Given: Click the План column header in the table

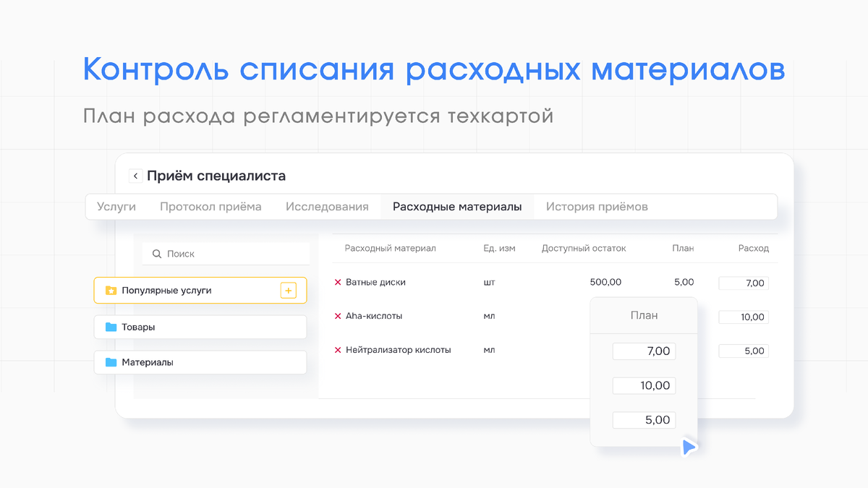Looking at the screenshot, I should 683,248.
